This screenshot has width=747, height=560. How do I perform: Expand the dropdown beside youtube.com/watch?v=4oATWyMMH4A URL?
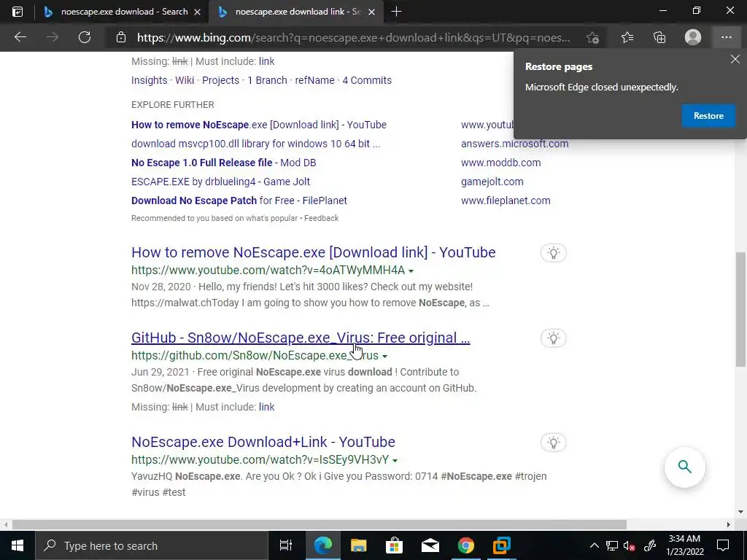tap(411, 271)
